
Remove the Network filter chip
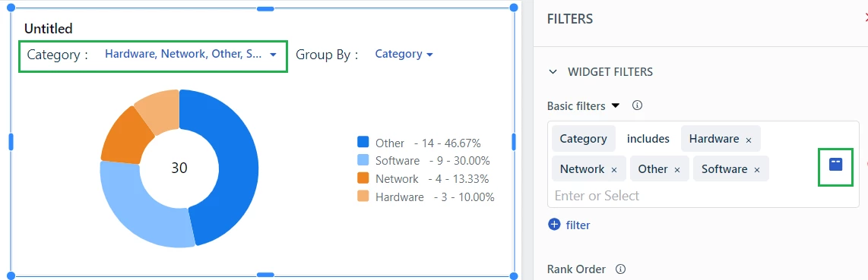tap(614, 170)
